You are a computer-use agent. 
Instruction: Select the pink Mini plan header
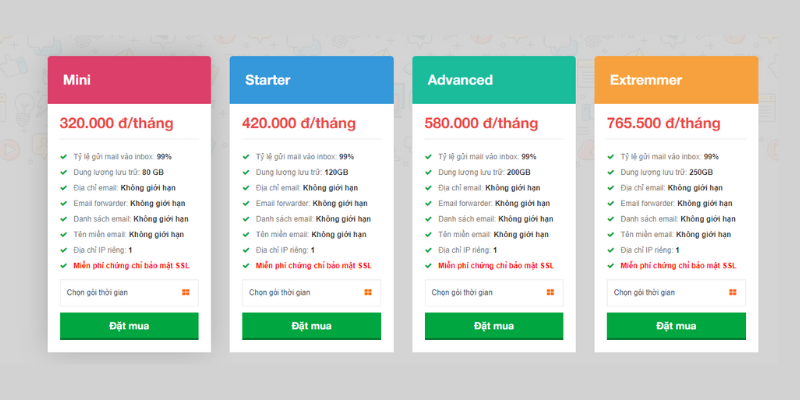(x=129, y=80)
